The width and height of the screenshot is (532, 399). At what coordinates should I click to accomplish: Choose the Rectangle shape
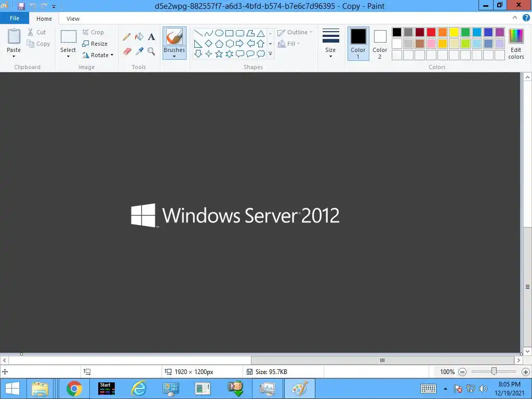(230, 33)
